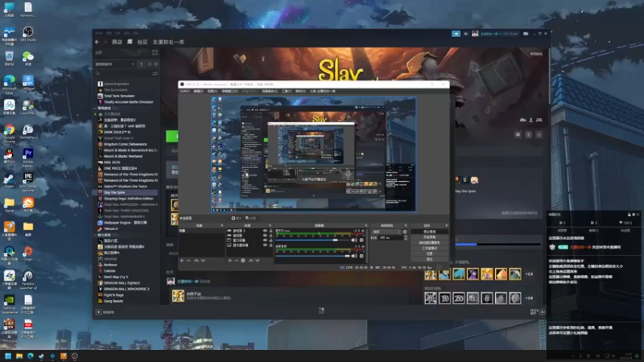This screenshot has height=362, width=644.
Task: Open Steam library category filter dropdown
Action: (115, 64)
